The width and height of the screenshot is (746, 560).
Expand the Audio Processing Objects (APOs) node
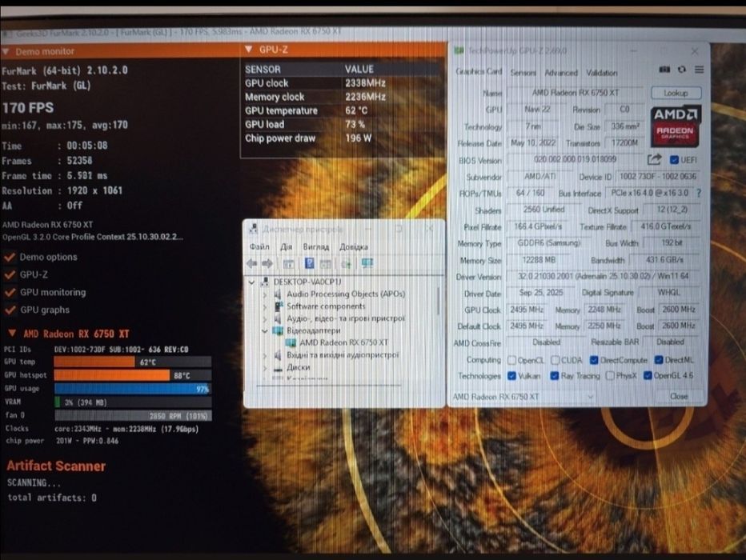[x=265, y=294]
